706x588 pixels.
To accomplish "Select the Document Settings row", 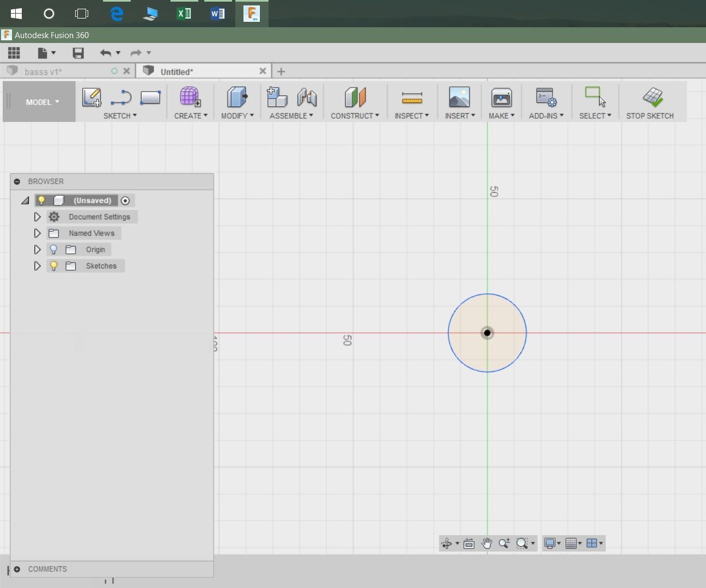I will click(x=92, y=217).
